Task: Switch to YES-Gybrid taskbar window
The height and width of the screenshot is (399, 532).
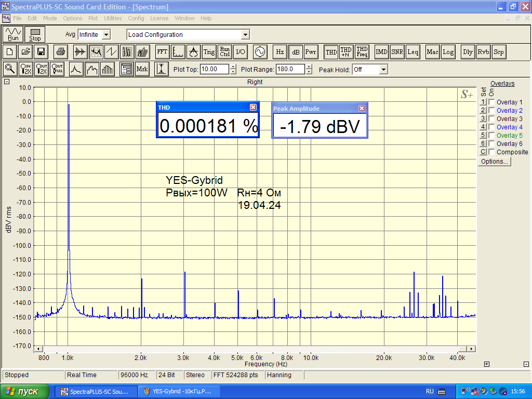Action: pos(179,392)
